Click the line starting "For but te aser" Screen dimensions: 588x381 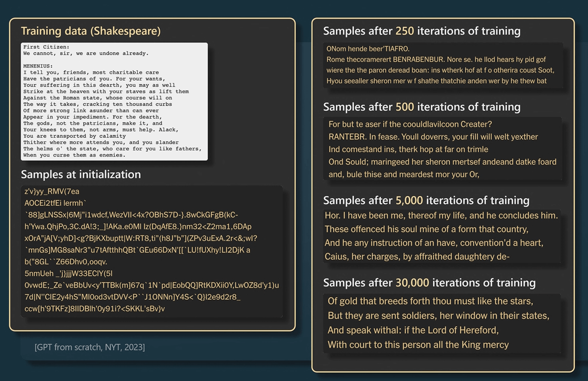point(410,124)
